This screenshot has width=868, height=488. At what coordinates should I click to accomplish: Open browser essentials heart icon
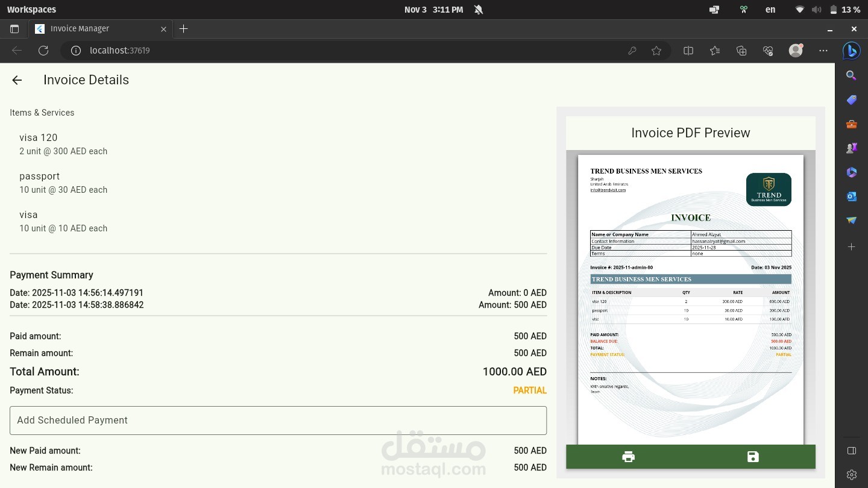768,51
